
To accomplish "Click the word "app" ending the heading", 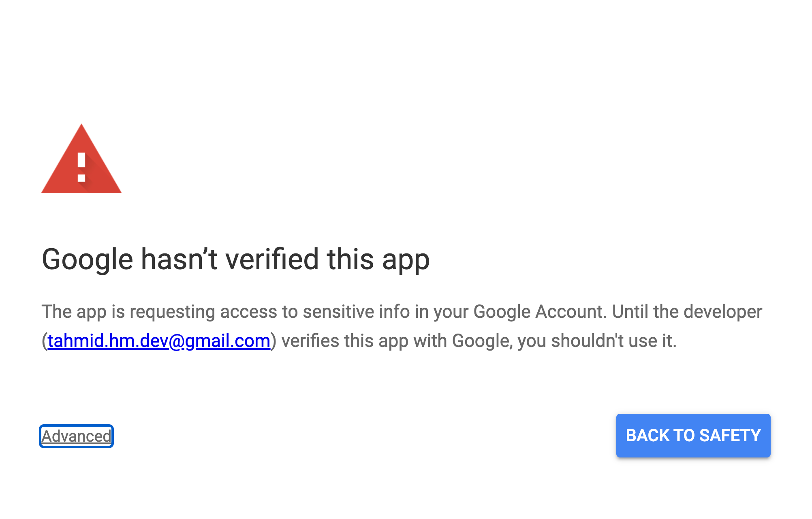I will 406,260.
